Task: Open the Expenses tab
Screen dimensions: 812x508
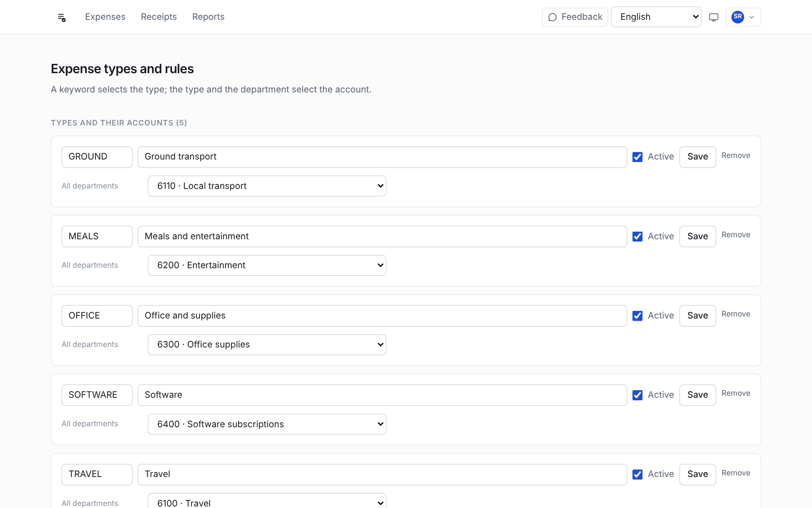Action: click(105, 17)
